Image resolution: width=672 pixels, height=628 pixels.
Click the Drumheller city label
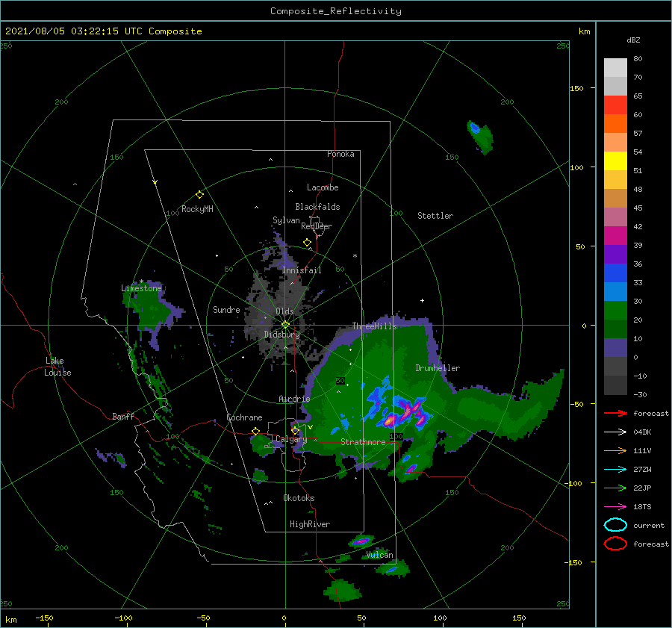pos(438,368)
